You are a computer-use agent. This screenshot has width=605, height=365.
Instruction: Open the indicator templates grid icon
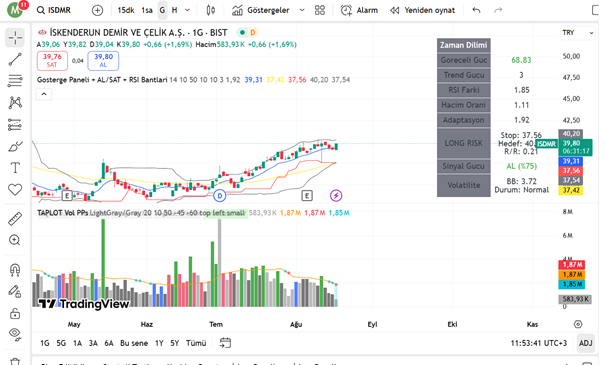click(320, 10)
